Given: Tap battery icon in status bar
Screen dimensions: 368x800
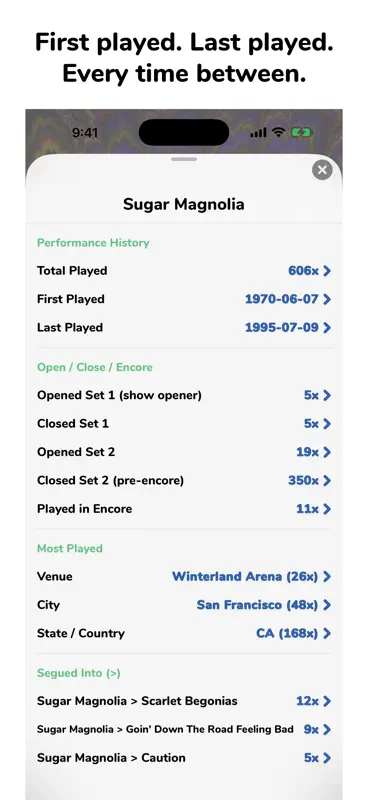Looking at the screenshot, I should 301,133.
